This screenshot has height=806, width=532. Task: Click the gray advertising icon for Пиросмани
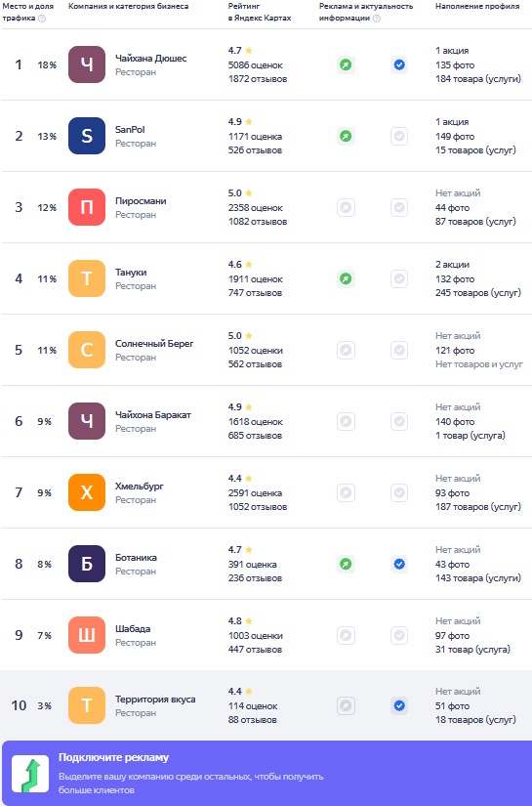[347, 208]
